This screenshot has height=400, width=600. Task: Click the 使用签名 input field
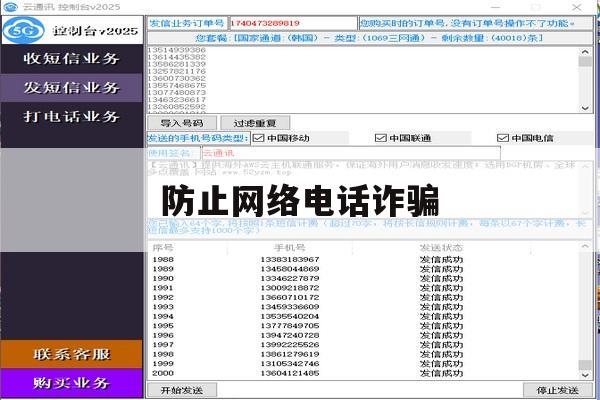tap(351, 153)
